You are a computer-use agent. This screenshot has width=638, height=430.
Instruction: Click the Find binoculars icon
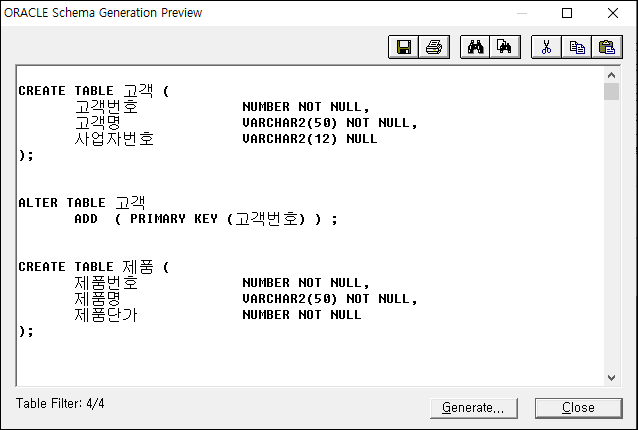pos(475,47)
